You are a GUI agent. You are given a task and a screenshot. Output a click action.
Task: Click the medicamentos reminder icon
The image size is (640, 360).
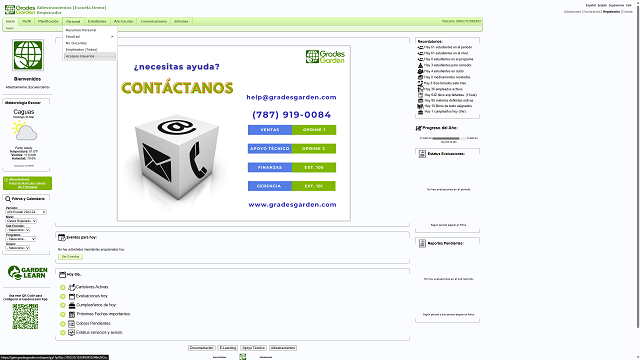(x=420, y=77)
